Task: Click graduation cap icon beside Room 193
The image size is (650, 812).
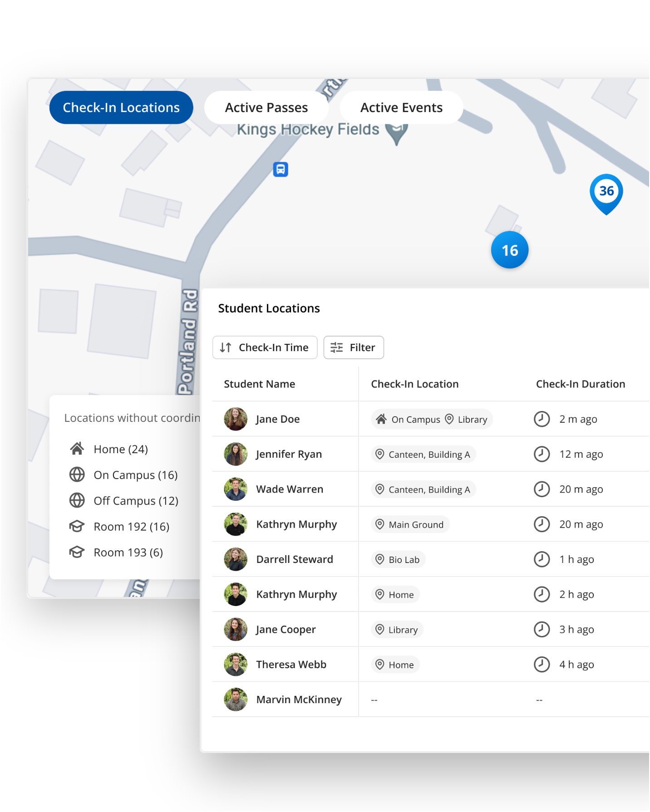Action: [77, 552]
